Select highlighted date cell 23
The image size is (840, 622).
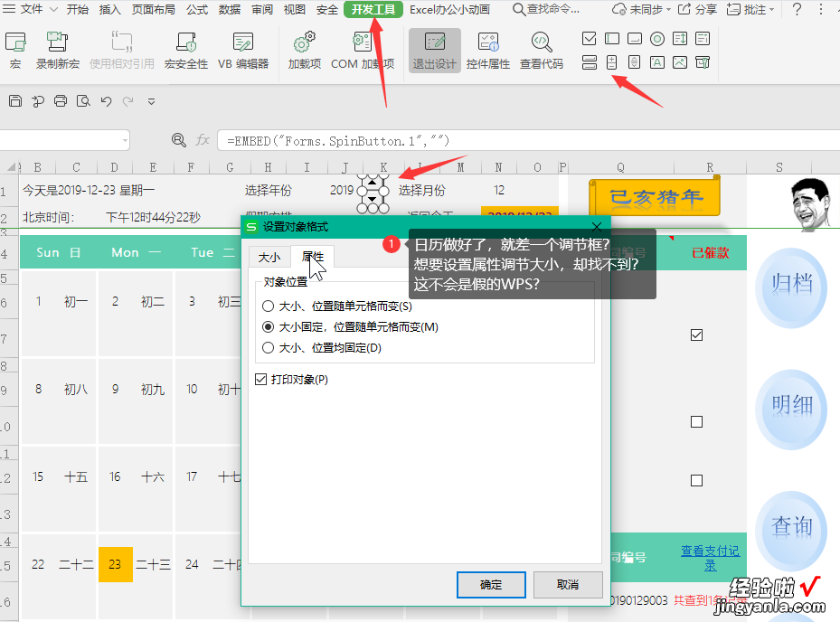click(115, 564)
